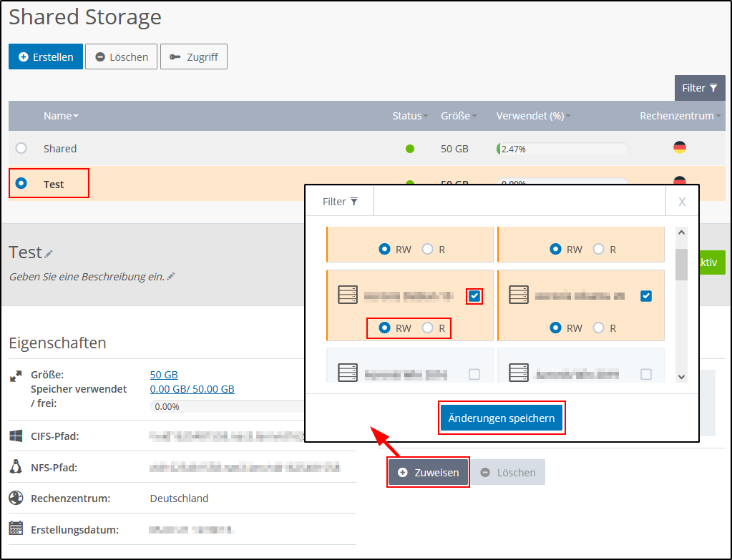This screenshot has width=732, height=560.
Task: Edit the Test title with the pencil icon
Action: click(49, 254)
